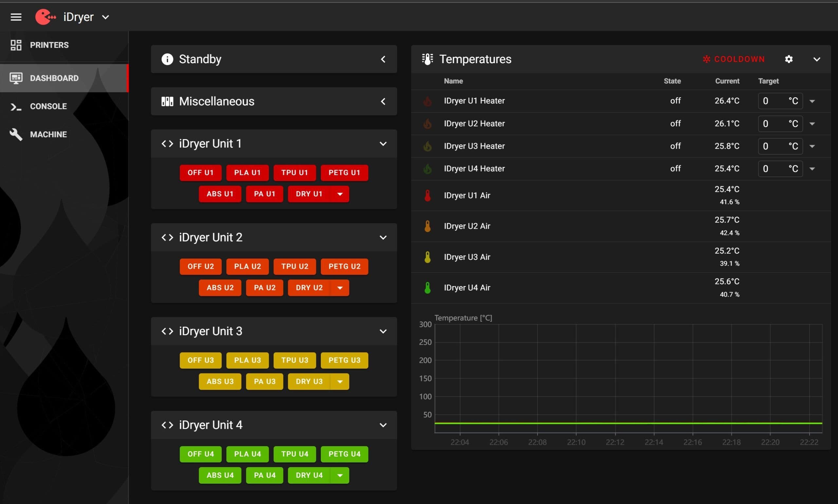Viewport: 838px width, 504px height.
Task: Click the Miscellaneous panel icon
Action: (x=167, y=101)
